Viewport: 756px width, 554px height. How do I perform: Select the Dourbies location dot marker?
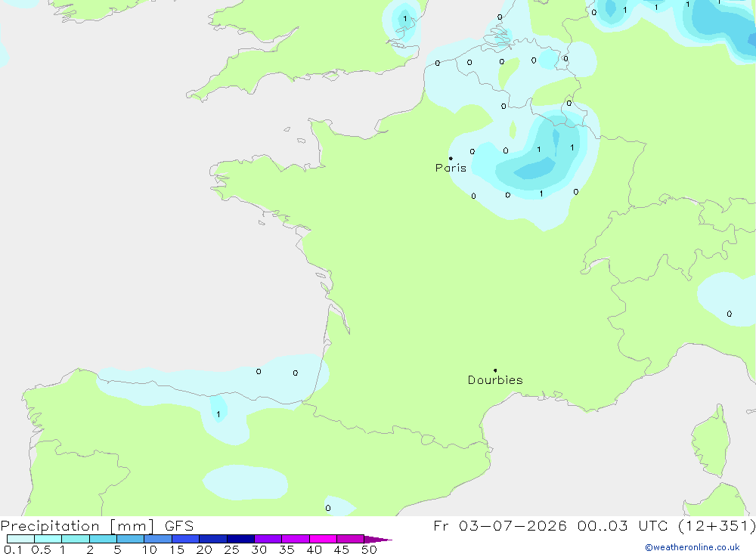tap(495, 370)
